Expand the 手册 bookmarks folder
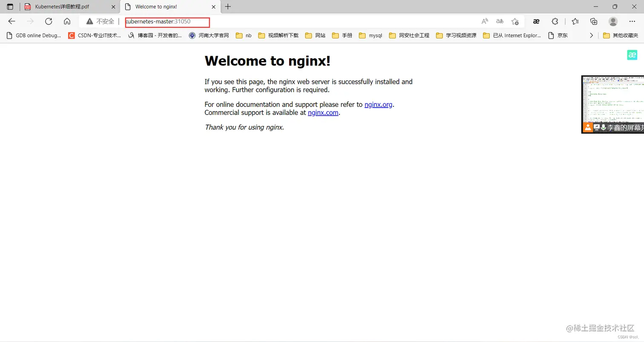 pyautogui.click(x=342, y=35)
